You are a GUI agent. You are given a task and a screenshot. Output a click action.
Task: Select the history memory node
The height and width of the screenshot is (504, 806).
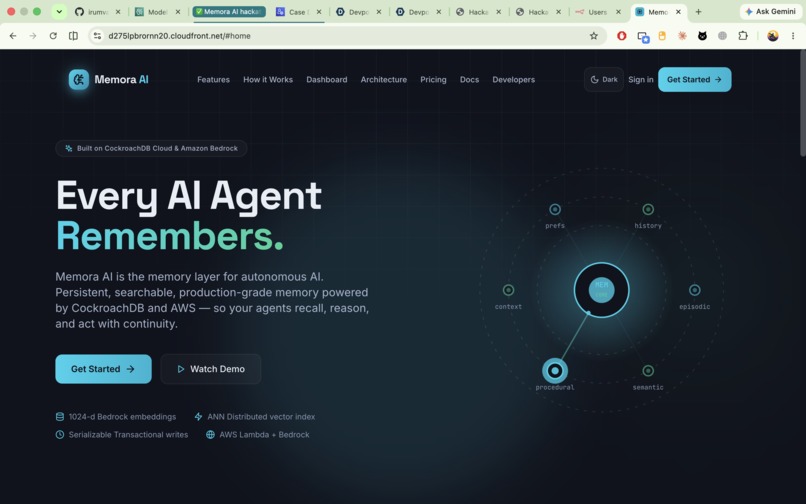[x=648, y=209]
